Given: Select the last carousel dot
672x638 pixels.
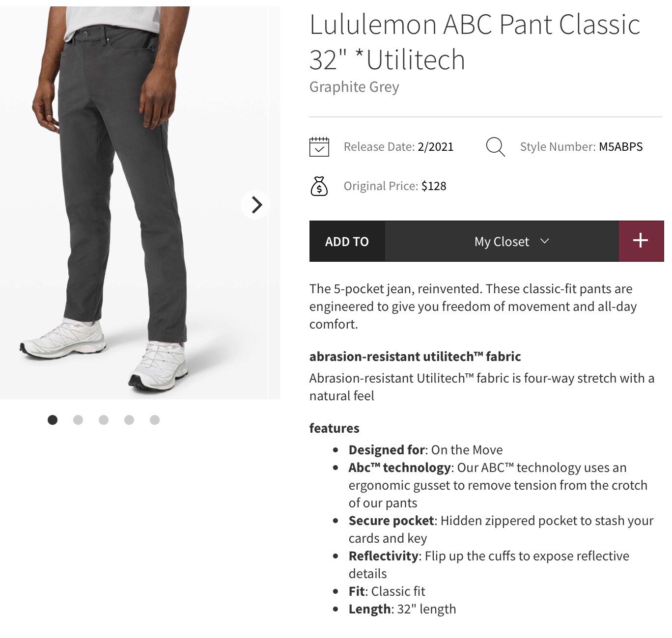Looking at the screenshot, I should pyautogui.click(x=154, y=420).
